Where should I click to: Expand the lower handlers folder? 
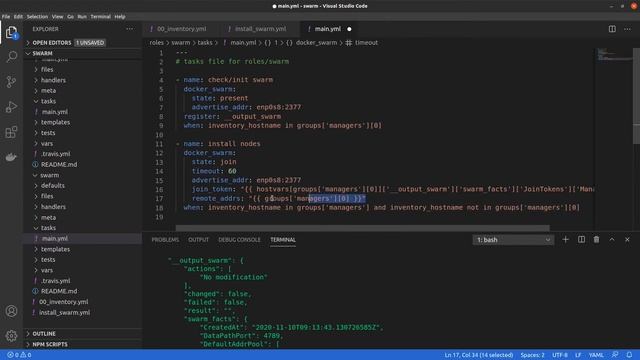coord(53,207)
